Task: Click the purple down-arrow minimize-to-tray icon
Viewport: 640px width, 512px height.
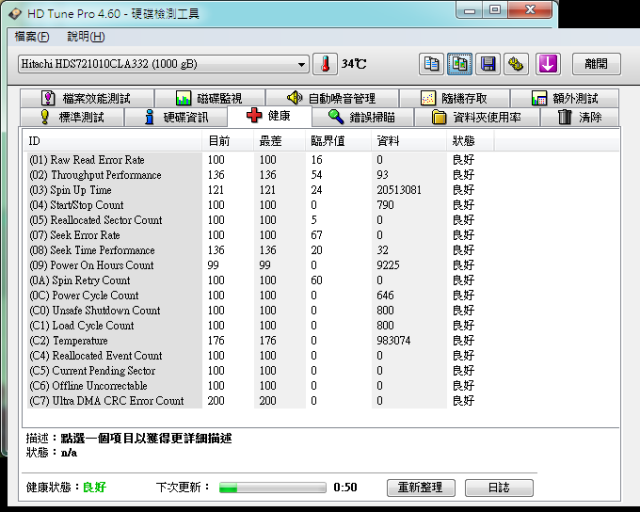Action: (548, 64)
